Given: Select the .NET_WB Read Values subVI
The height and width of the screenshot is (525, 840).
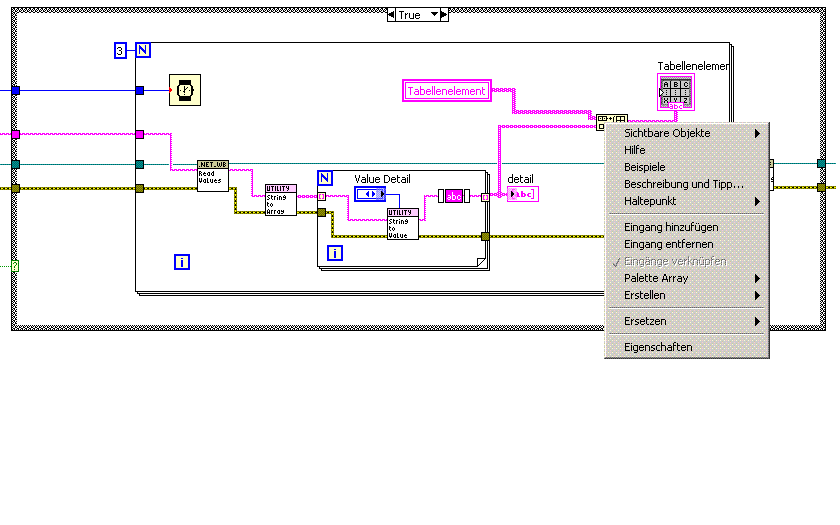Looking at the screenshot, I should pos(213,176).
